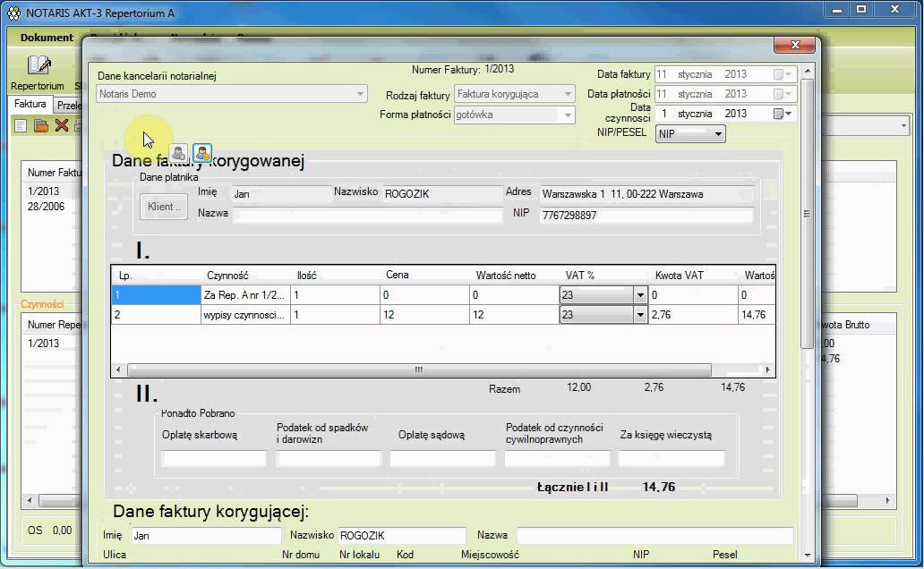Open the Data płatności date picker
The image size is (924, 569).
click(x=782, y=94)
